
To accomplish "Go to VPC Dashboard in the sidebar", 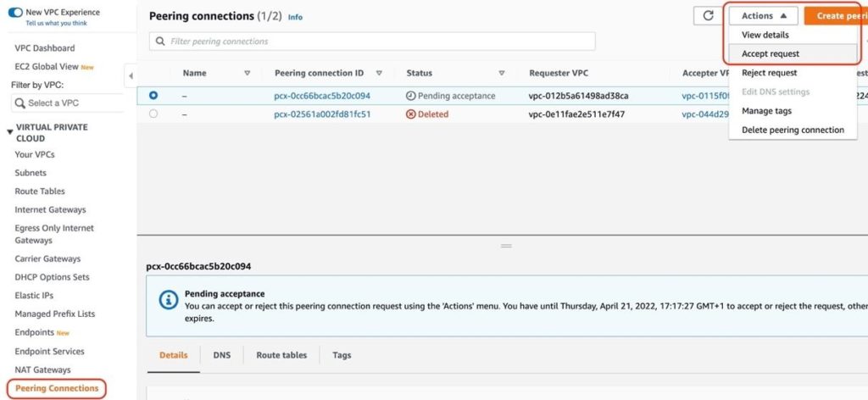I will [x=45, y=48].
